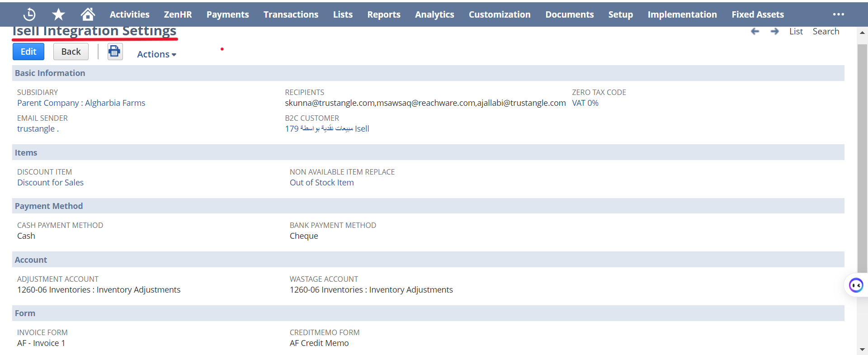Click the Account section header
The image size is (868, 355).
(428, 260)
